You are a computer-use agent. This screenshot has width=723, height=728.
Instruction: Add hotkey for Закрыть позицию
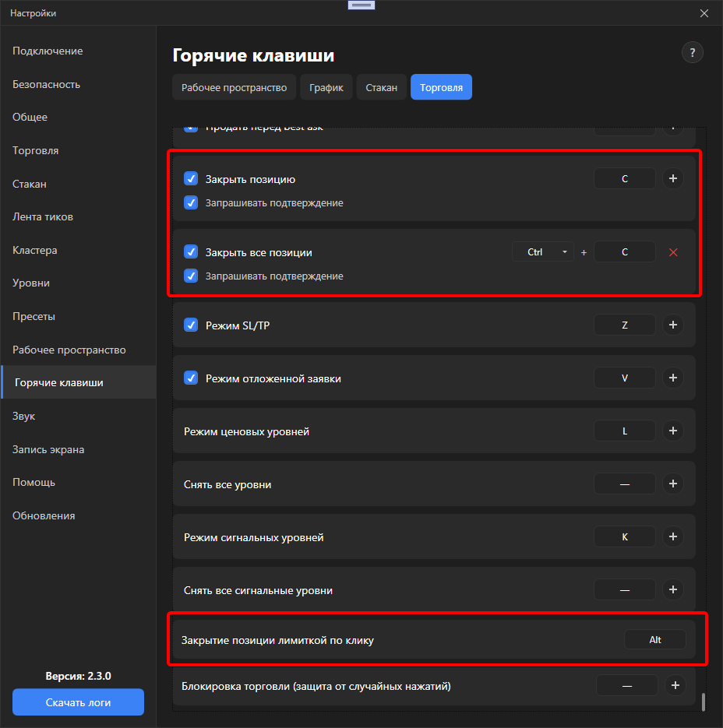[673, 179]
